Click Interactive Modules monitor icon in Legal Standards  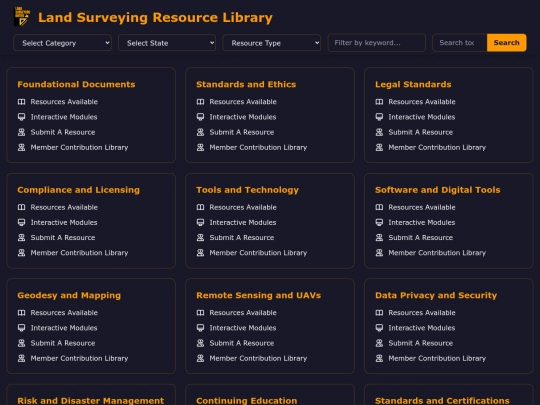point(379,117)
